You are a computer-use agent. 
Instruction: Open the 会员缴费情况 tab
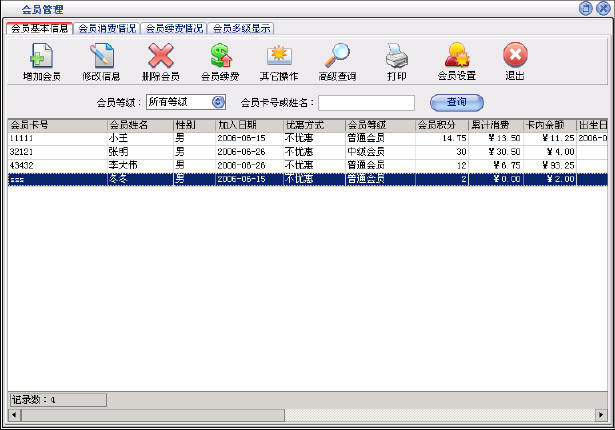coord(174,28)
